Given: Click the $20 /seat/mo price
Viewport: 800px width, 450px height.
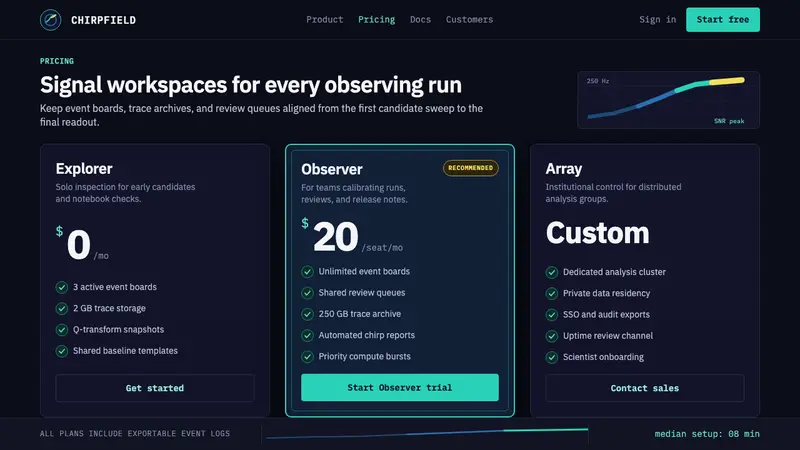Looking at the screenshot, I should click(352, 236).
